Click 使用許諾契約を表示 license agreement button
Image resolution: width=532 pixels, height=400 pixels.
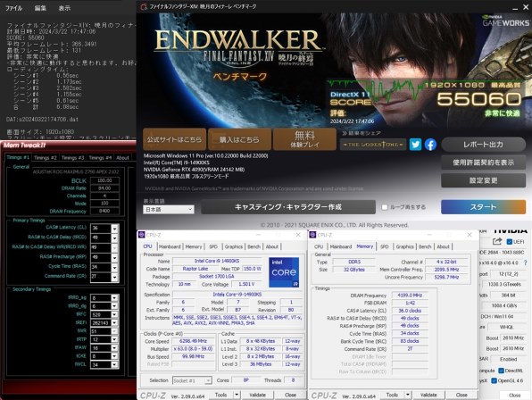click(x=483, y=162)
